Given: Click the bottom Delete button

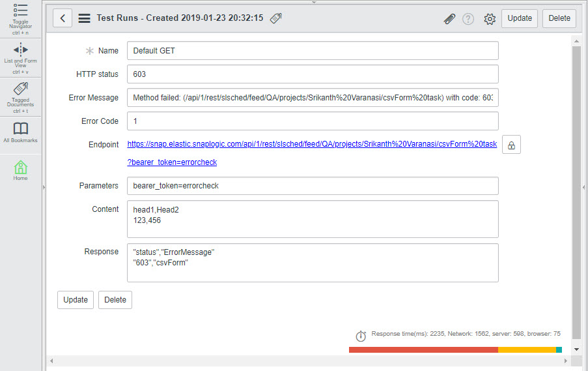Looking at the screenshot, I should [x=115, y=300].
